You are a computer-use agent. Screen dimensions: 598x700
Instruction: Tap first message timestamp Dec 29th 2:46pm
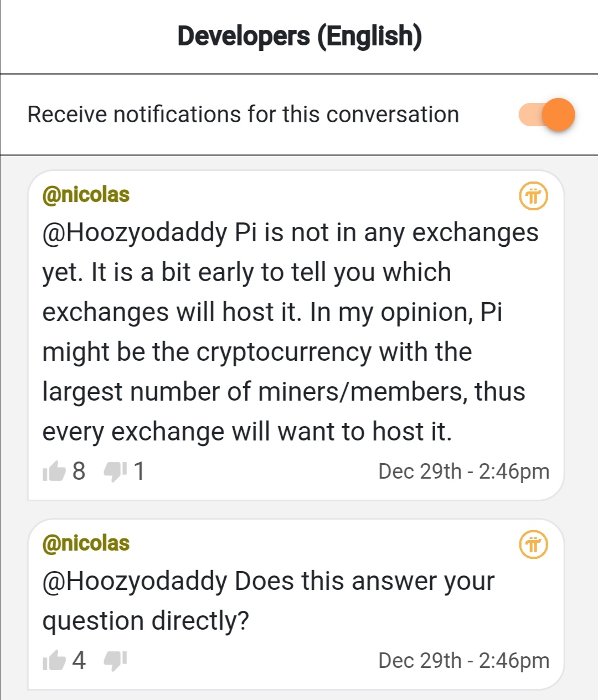pyautogui.click(x=463, y=471)
